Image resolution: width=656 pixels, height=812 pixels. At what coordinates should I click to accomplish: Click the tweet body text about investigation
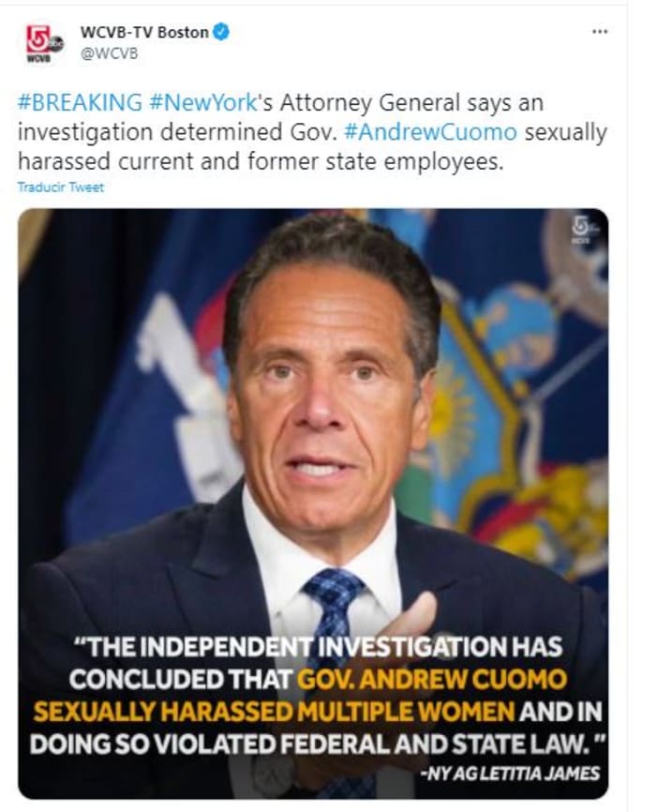312,132
